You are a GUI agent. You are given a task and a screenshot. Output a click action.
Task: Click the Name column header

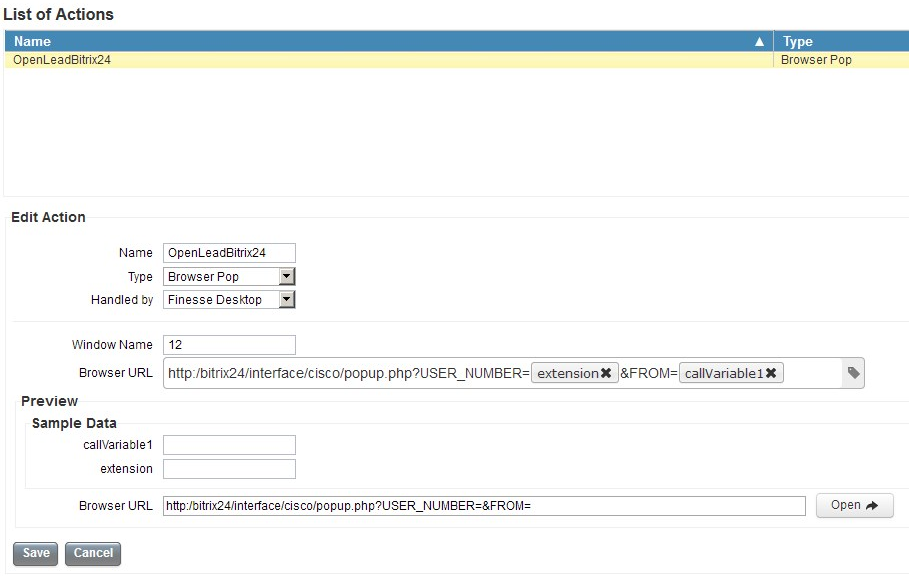pyautogui.click(x=388, y=42)
